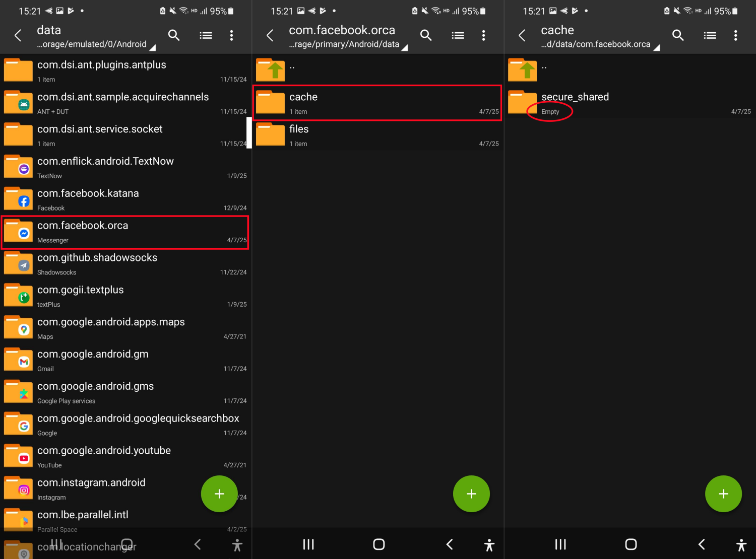This screenshot has height=559, width=756.
Task: Open com.dsi.ant.plugins.antplus folder
Action: pyautogui.click(x=125, y=71)
